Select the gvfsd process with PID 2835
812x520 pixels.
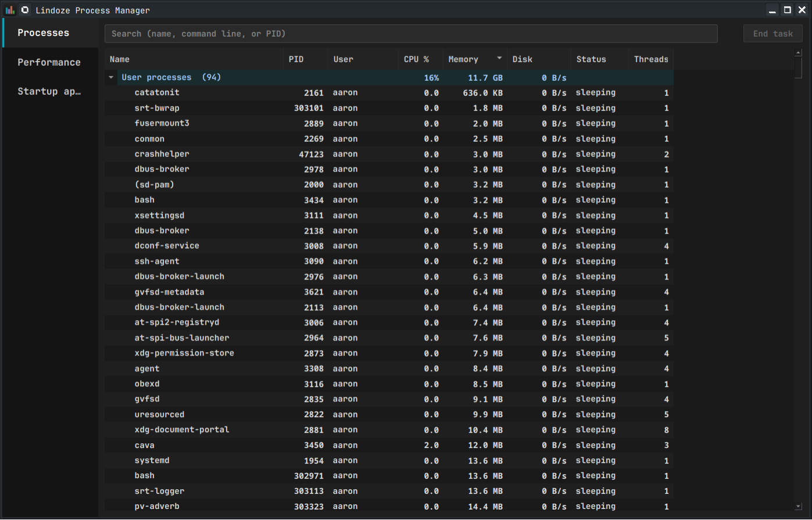coord(389,399)
